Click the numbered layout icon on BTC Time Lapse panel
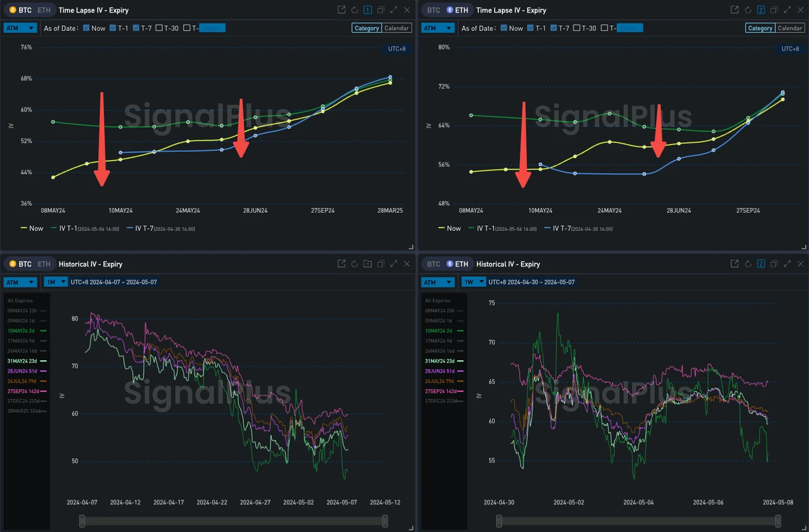 (x=367, y=9)
